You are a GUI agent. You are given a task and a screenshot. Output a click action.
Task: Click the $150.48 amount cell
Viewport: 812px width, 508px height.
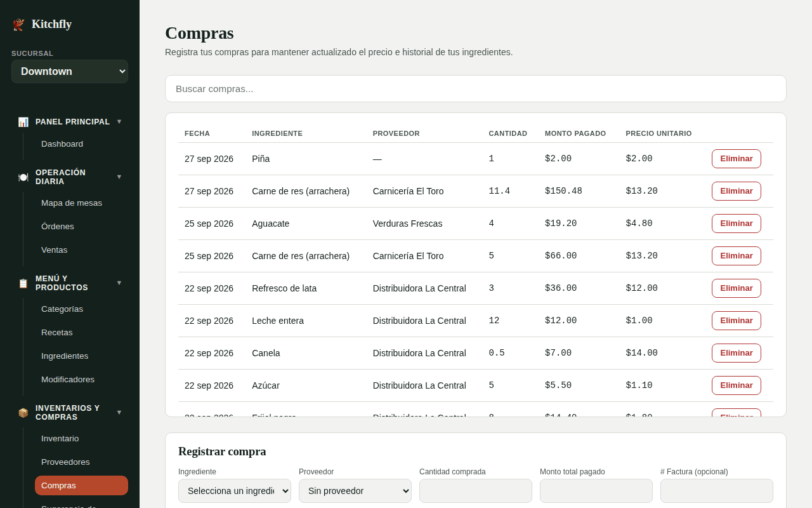[x=563, y=191]
